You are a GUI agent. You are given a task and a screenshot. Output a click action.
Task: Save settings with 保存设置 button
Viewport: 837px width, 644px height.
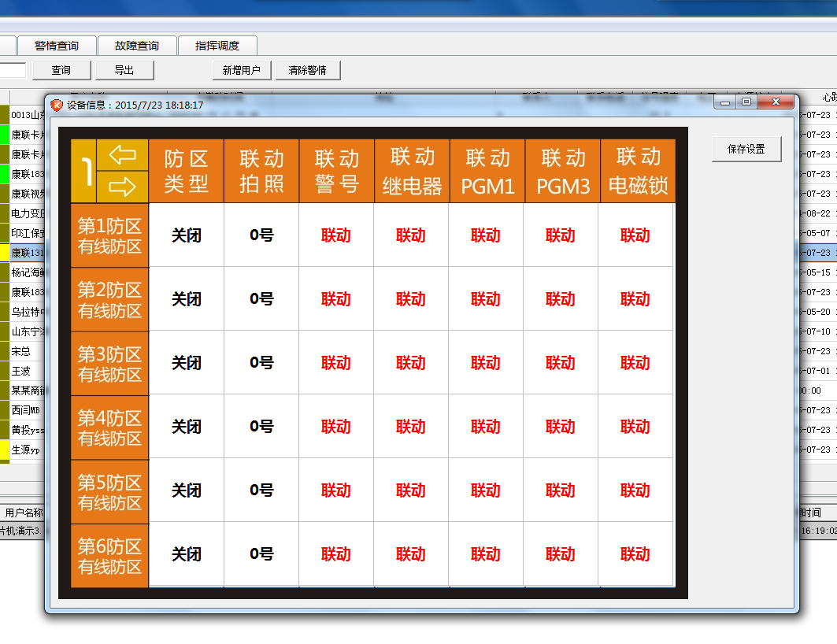click(746, 150)
